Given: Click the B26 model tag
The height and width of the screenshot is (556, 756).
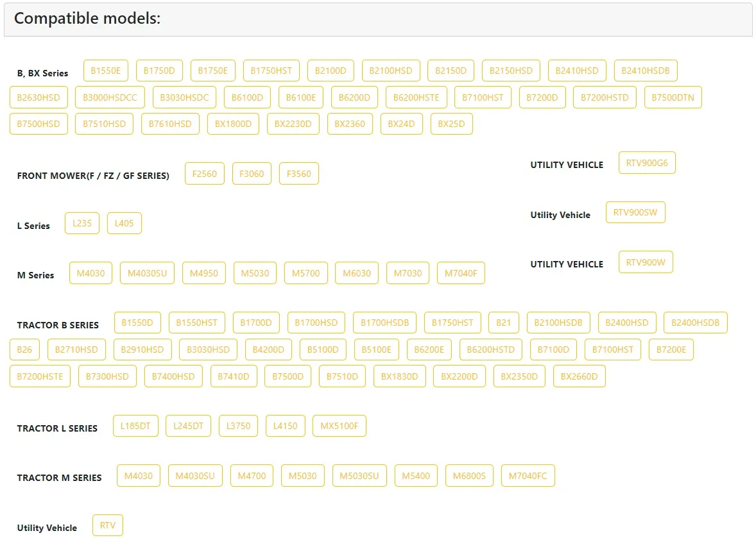Looking at the screenshot, I should [24, 350].
